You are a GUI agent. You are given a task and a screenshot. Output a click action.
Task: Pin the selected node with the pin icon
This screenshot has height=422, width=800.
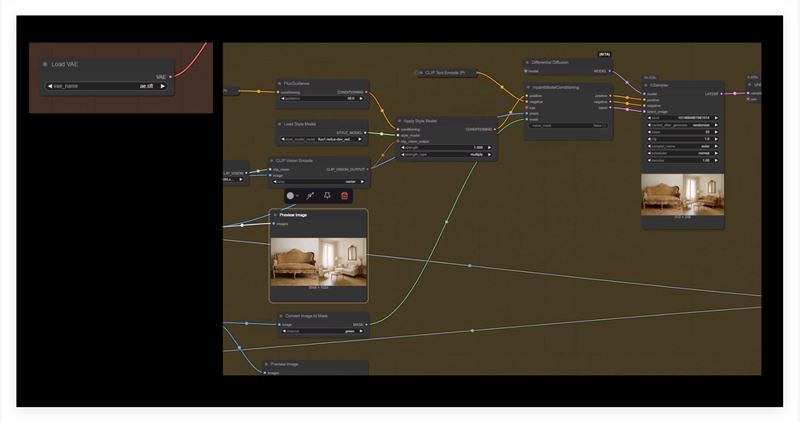(x=327, y=195)
